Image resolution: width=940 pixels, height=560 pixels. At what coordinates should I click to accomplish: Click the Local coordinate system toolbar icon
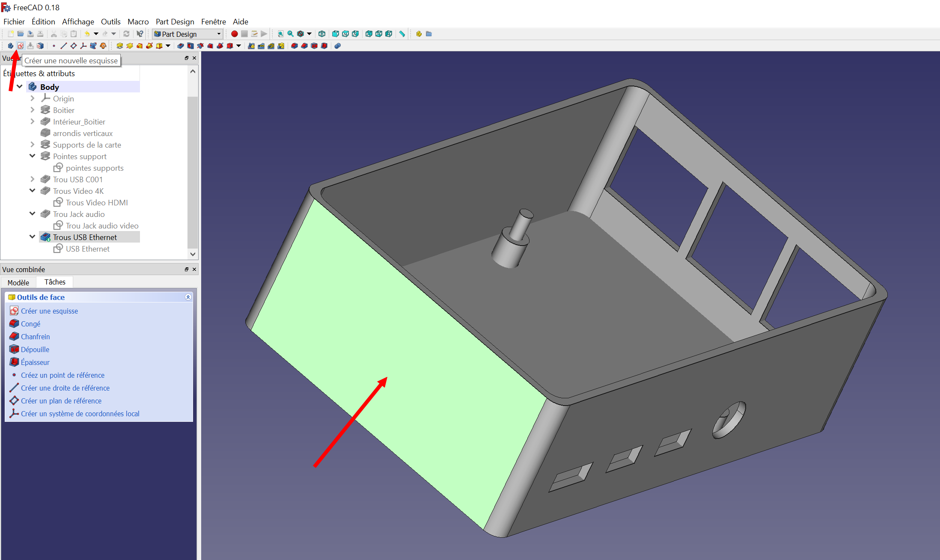(83, 46)
